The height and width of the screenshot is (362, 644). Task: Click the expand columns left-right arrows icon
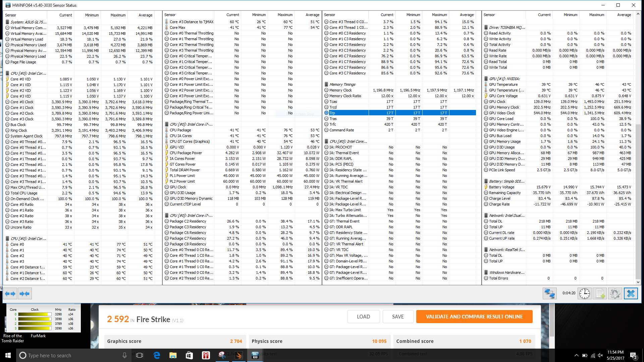[10, 294]
